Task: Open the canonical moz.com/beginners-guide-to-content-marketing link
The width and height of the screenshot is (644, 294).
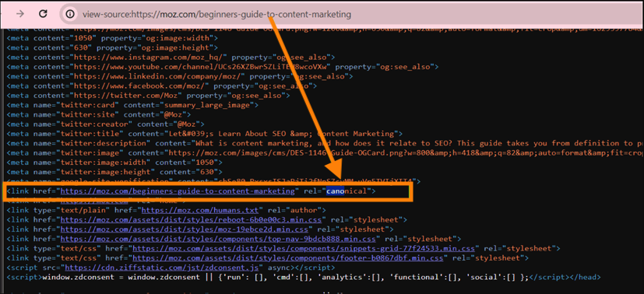Action: [x=178, y=191]
